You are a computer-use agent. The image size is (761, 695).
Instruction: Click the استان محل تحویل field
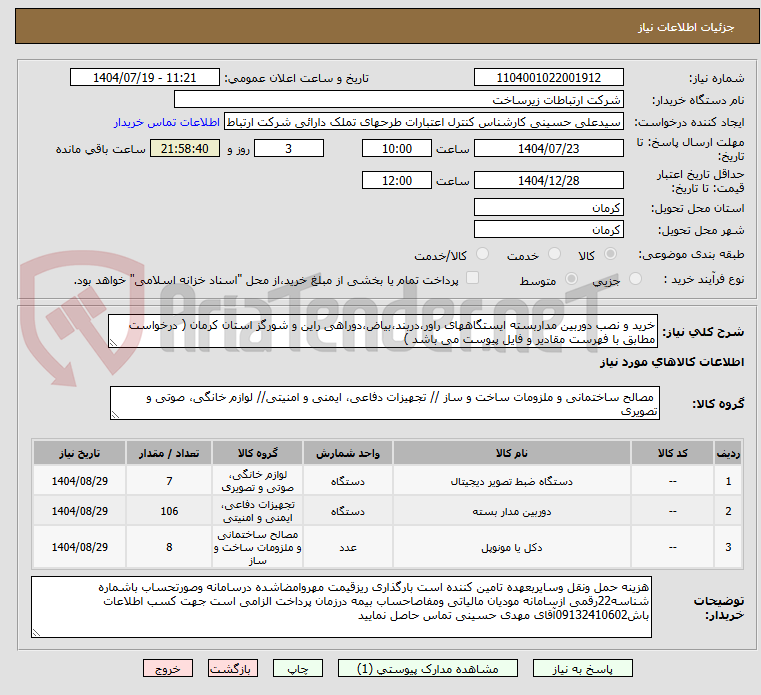coord(549,207)
